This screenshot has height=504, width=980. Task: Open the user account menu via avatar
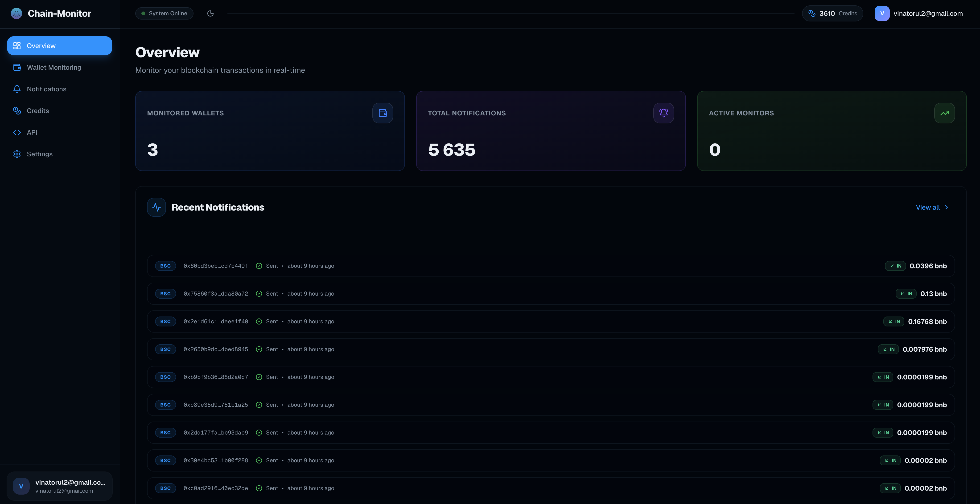882,13
